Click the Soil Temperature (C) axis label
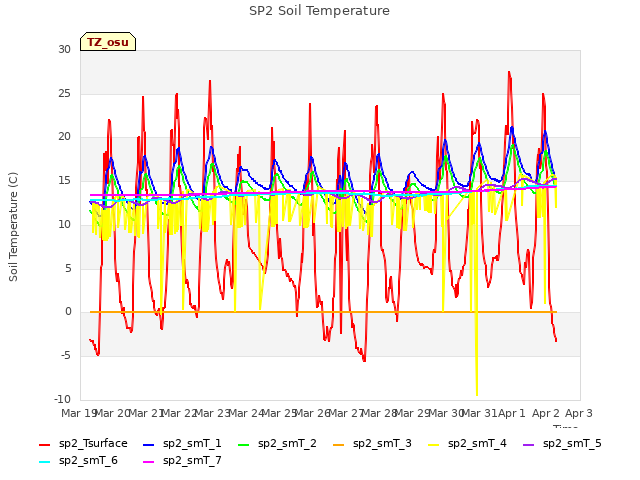Screen dimensions: 640x480 point(13,227)
